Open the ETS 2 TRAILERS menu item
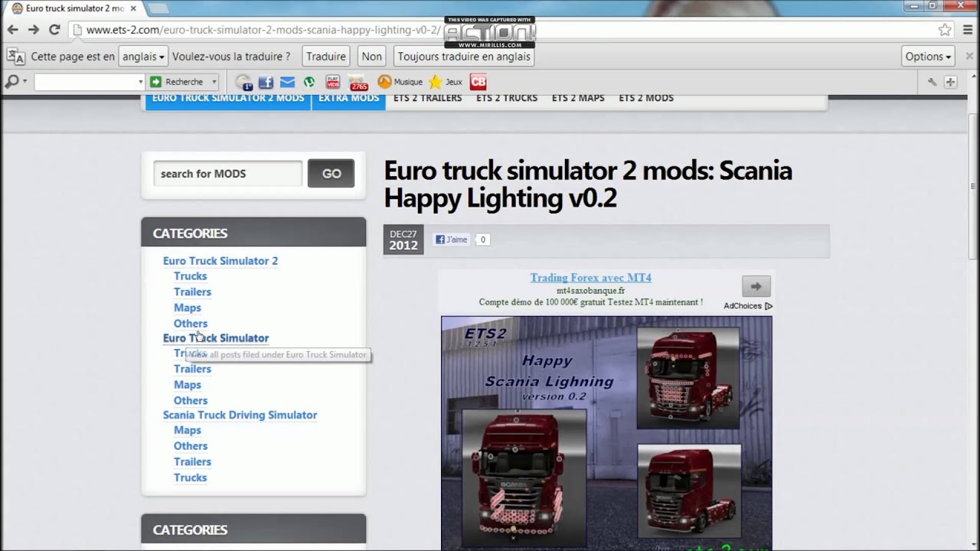980x551 pixels. (427, 98)
